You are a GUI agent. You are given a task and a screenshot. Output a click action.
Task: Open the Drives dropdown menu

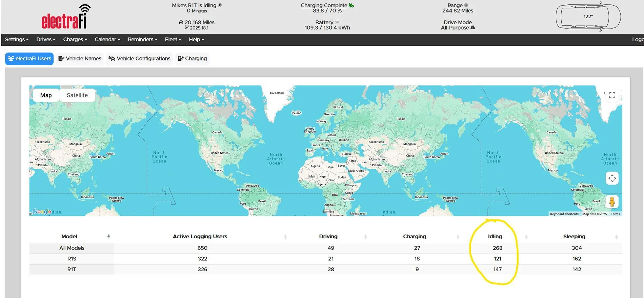point(46,40)
